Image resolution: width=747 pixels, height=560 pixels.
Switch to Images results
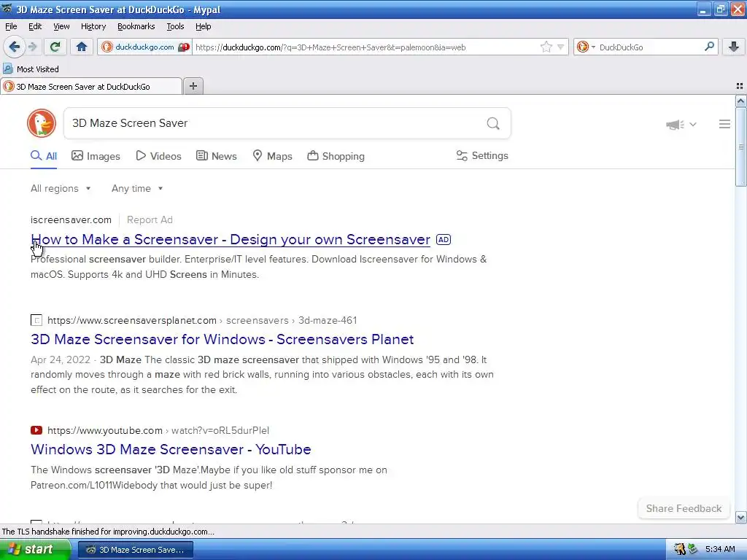[96, 156]
